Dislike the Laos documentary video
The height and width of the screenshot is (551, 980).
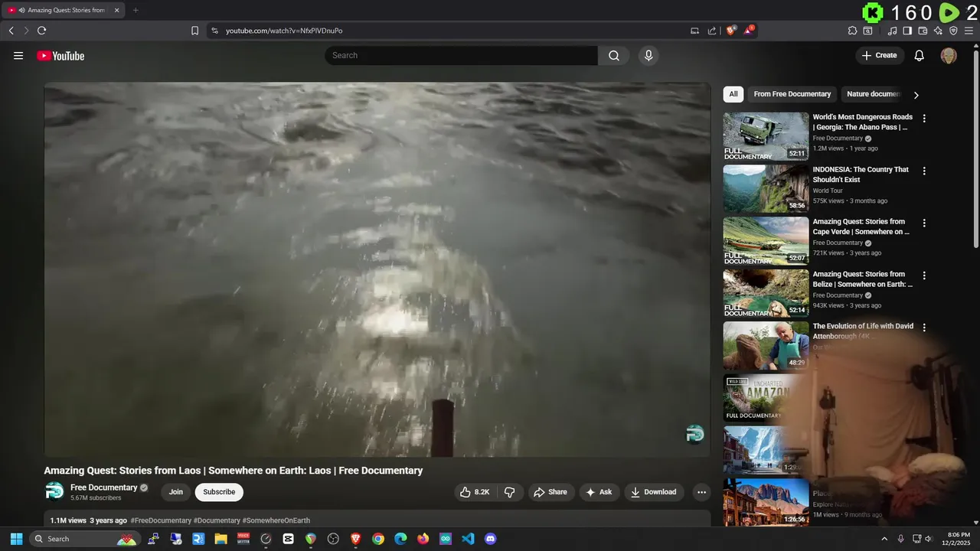point(509,492)
